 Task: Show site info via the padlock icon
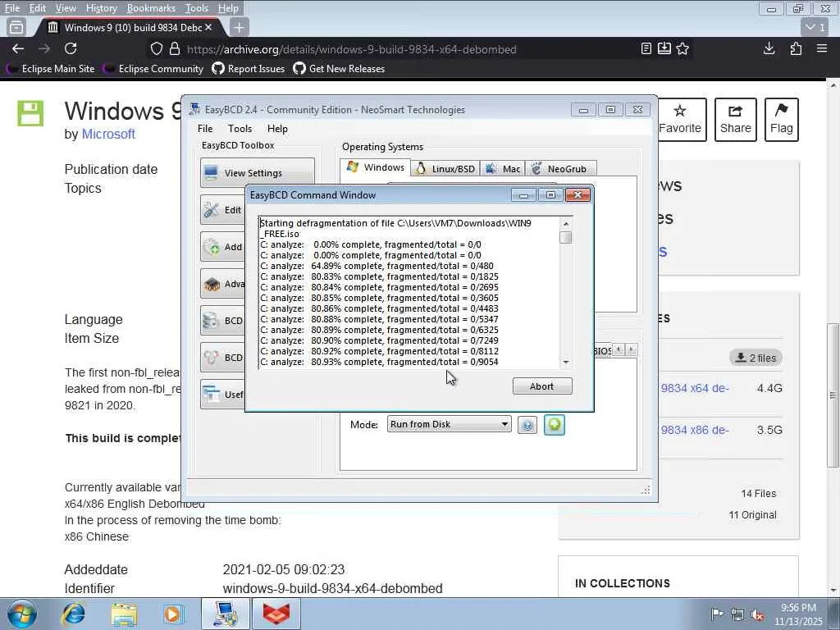pos(175,48)
